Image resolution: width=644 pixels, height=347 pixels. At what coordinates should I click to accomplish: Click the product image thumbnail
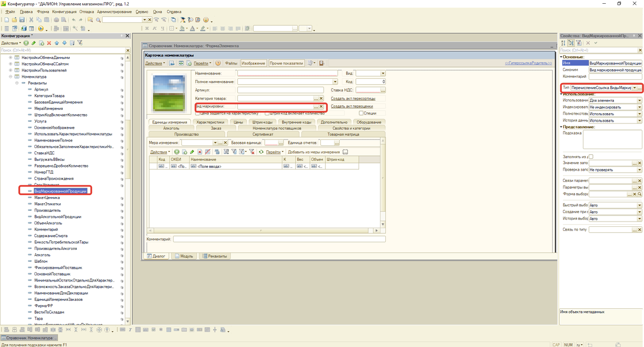click(x=170, y=93)
